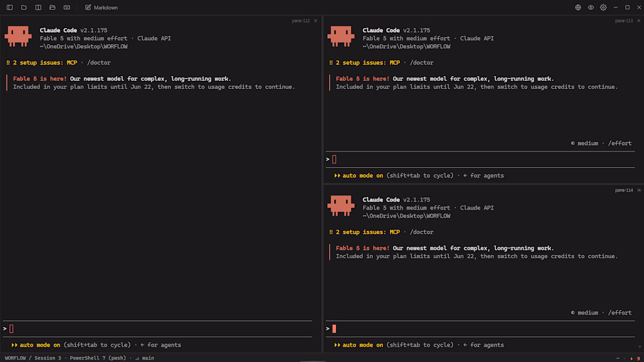Click '/effort' in pane-114
This screenshot has height=362, width=644.
click(x=620, y=313)
